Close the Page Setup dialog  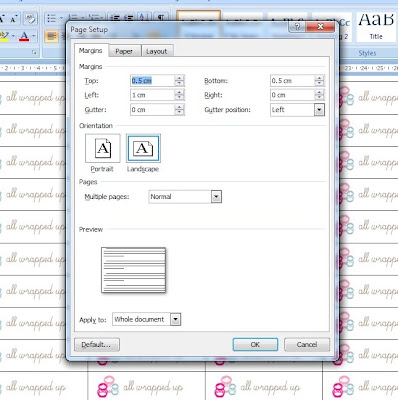click(x=320, y=27)
